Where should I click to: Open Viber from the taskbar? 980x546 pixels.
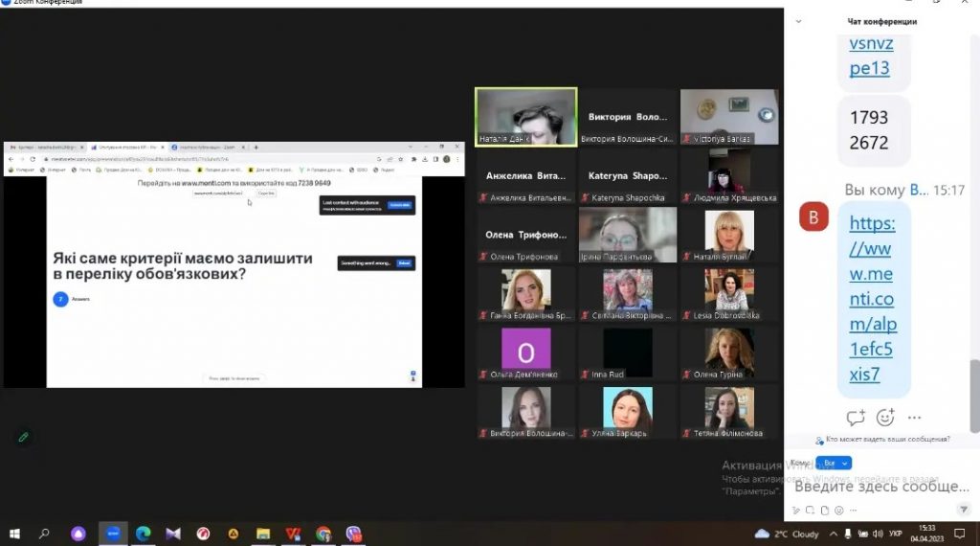click(x=353, y=534)
